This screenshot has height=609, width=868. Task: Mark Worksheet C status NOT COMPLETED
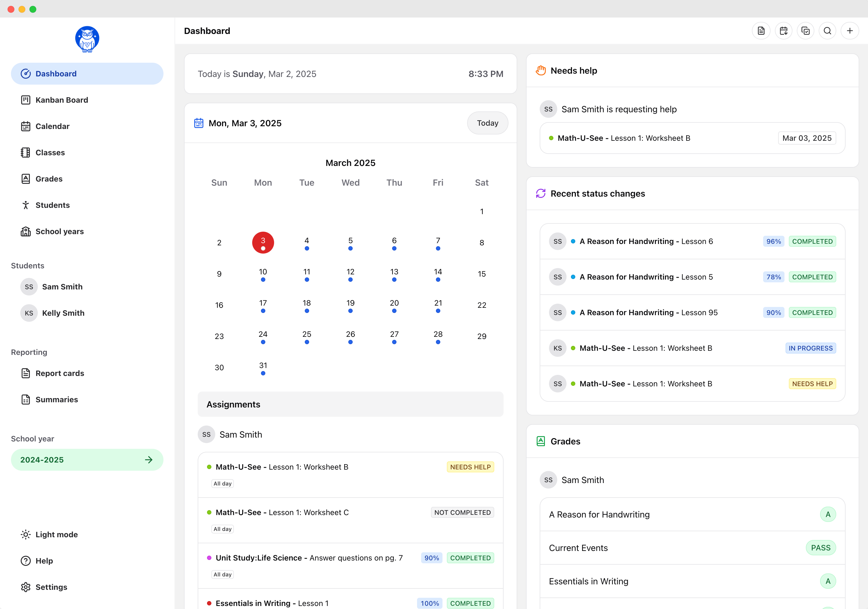462,512
